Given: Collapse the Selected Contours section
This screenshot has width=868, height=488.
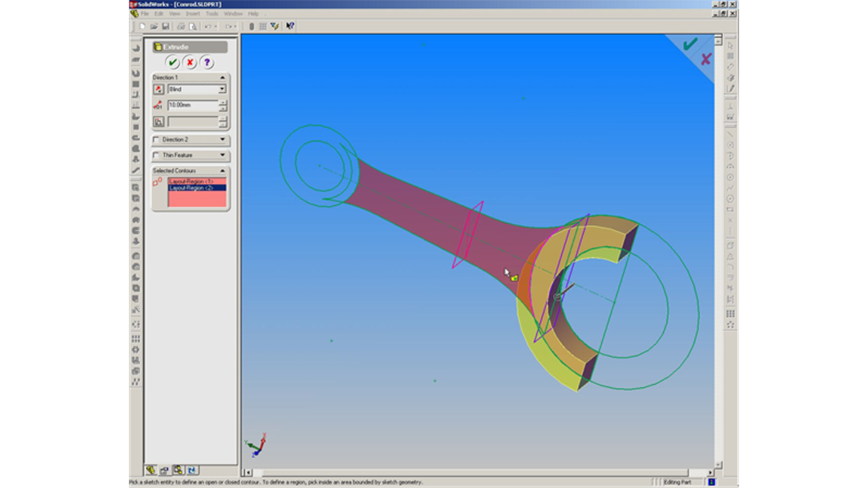Looking at the screenshot, I should (x=222, y=171).
